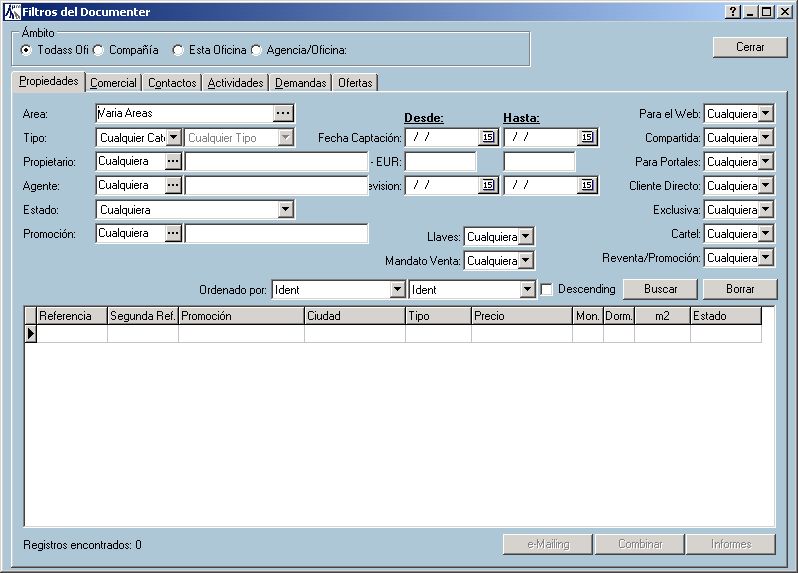The width and height of the screenshot is (798, 573).
Task: Open the Area browse ellipsis button
Action: click(x=283, y=113)
